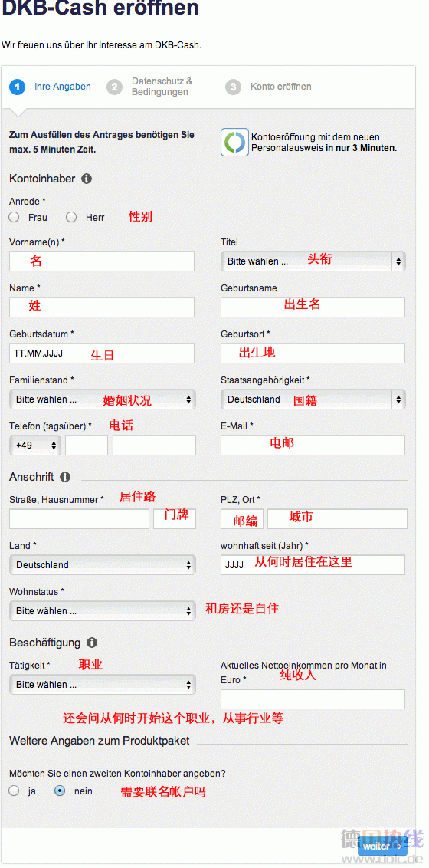Select nein for second account holder
This screenshot has height=868, width=429.
[x=60, y=791]
